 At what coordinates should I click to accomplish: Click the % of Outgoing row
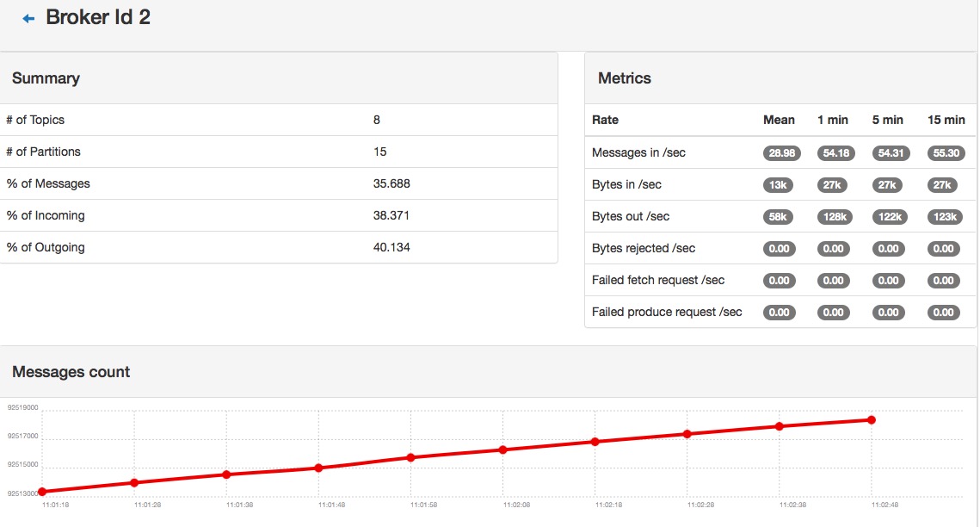pyautogui.click(x=279, y=247)
